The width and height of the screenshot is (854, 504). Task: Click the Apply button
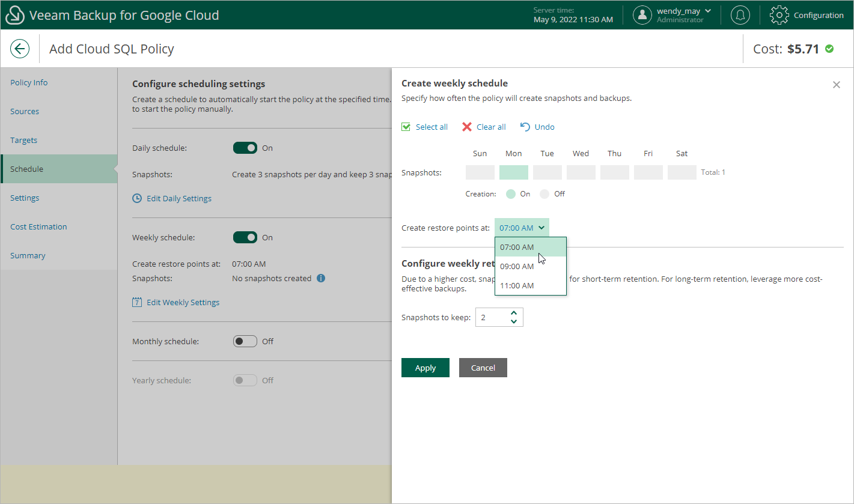[x=425, y=368]
